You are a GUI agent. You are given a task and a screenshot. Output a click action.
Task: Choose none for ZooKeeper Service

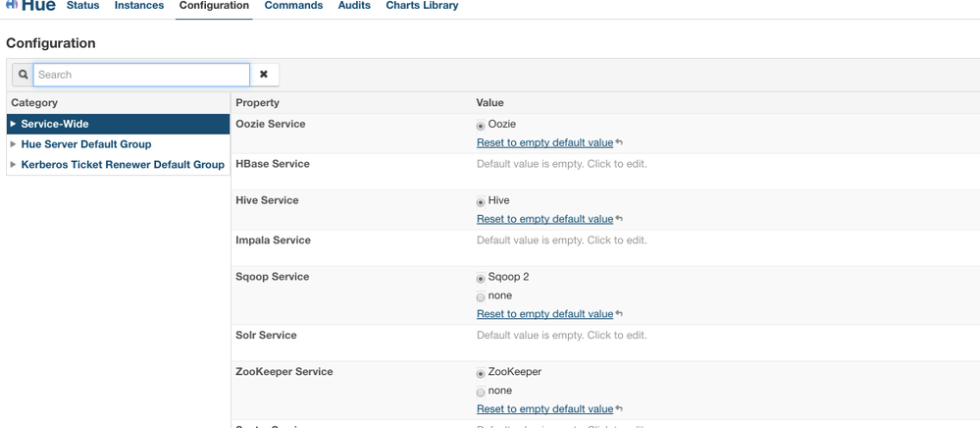click(481, 392)
